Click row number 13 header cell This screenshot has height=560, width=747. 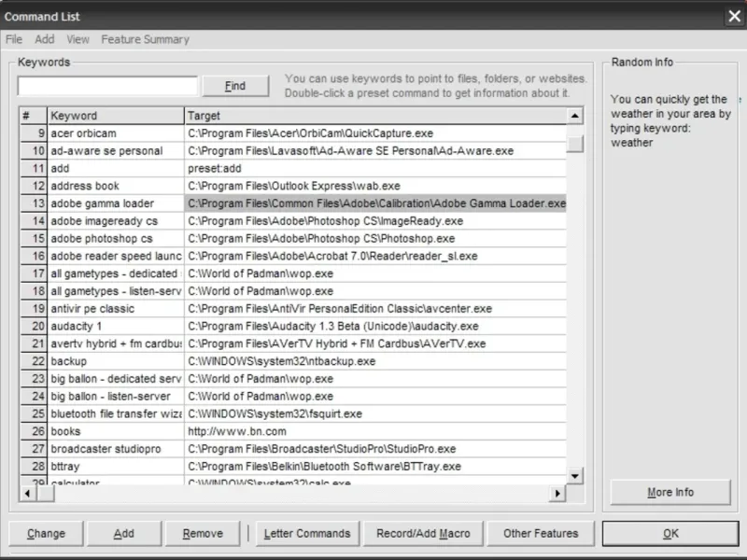pyautogui.click(x=34, y=203)
